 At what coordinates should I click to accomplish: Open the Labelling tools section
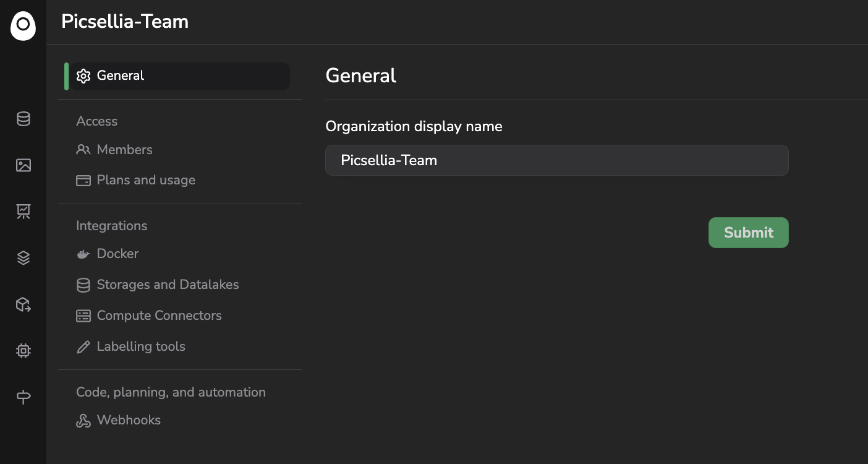tap(141, 346)
